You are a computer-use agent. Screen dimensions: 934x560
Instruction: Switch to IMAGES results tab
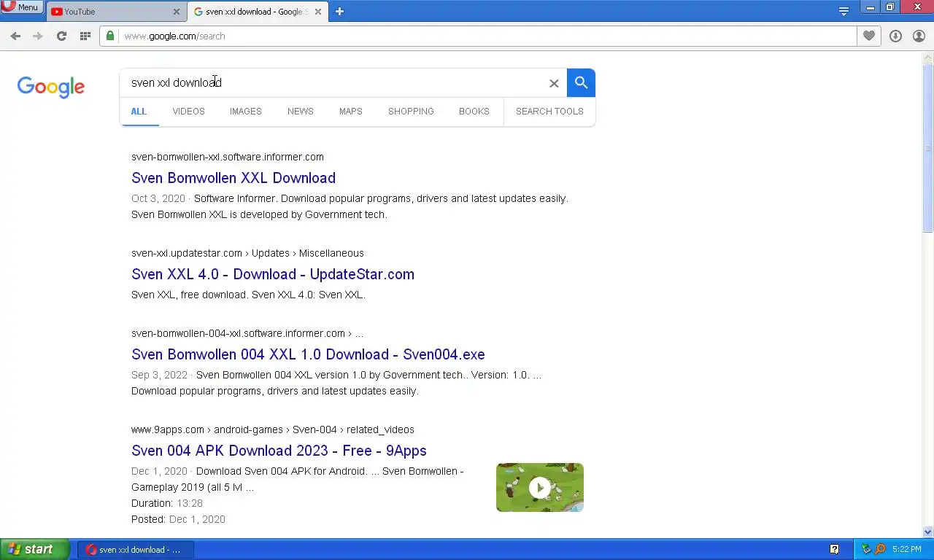pos(245,112)
